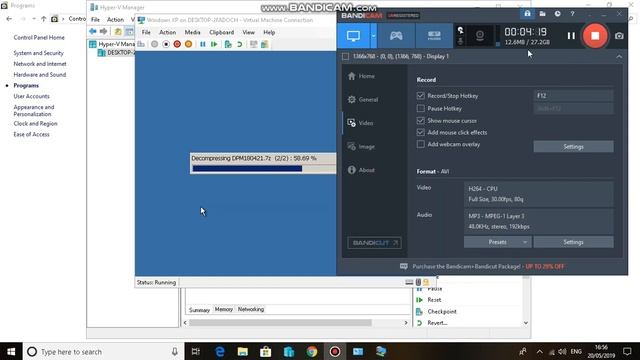The width and height of the screenshot is (640, 360).
Task: Click the F12 record hotkey field
Action: (573, 96)
